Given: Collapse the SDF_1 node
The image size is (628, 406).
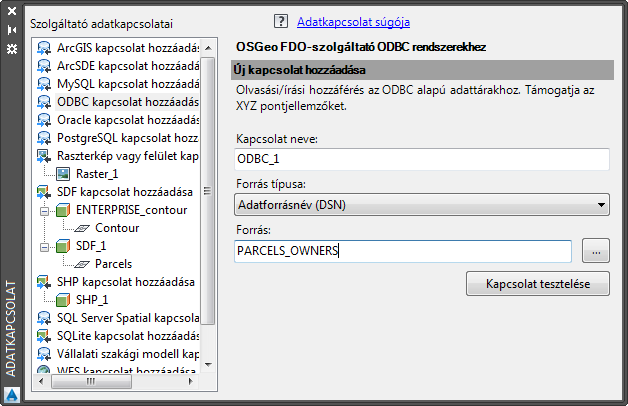Looking at the screenshot, I should tap(44, 247).
